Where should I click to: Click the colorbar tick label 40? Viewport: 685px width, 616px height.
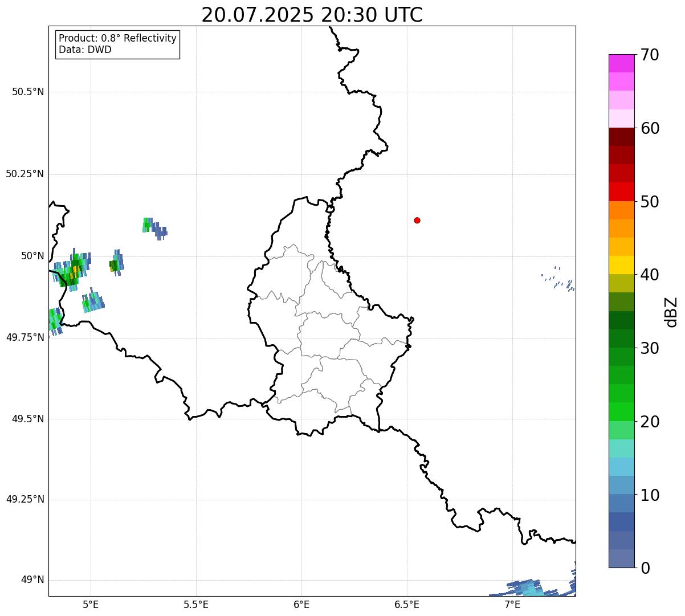click(650, 275)
